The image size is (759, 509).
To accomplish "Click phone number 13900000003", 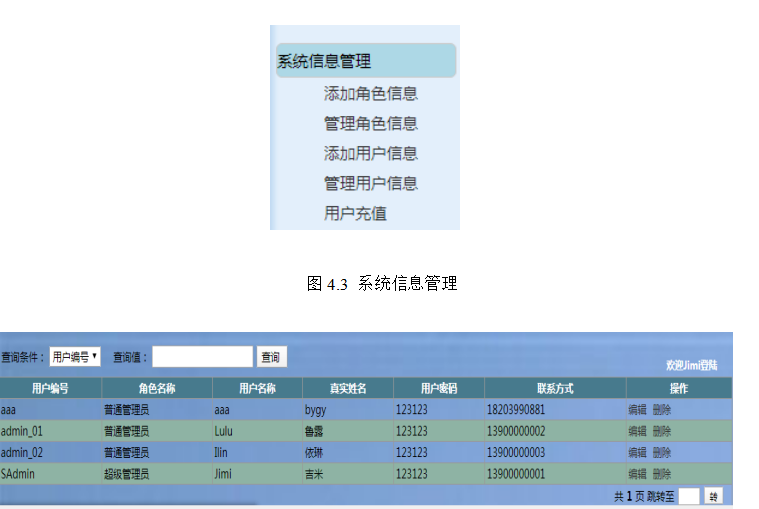I will click(x=516, y=452).
